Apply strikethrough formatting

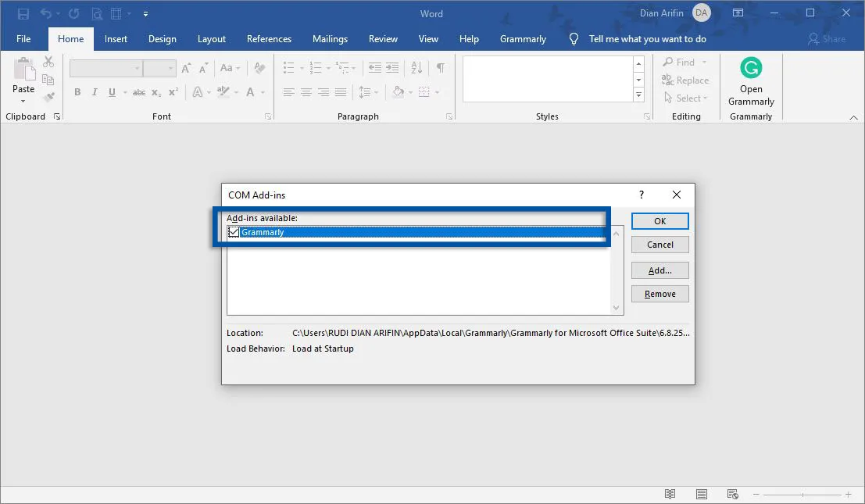pyautogui.click(x=138, y=92)
